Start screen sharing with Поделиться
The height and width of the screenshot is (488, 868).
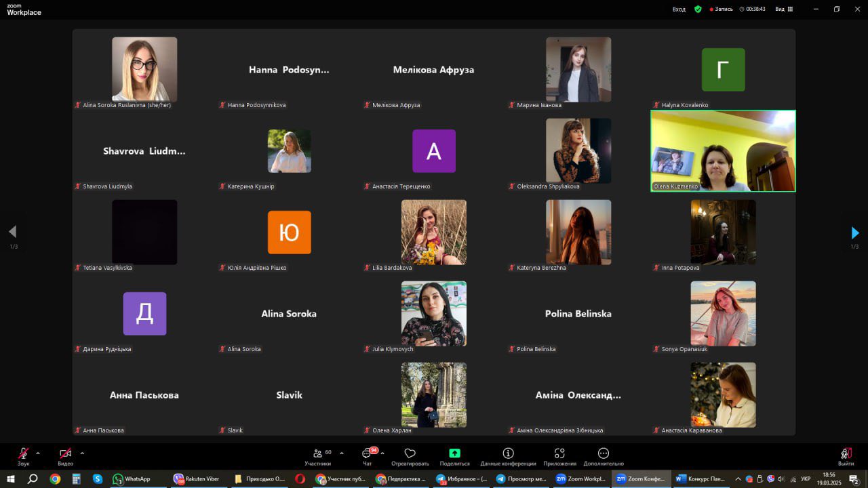click(x=454, y=453)
